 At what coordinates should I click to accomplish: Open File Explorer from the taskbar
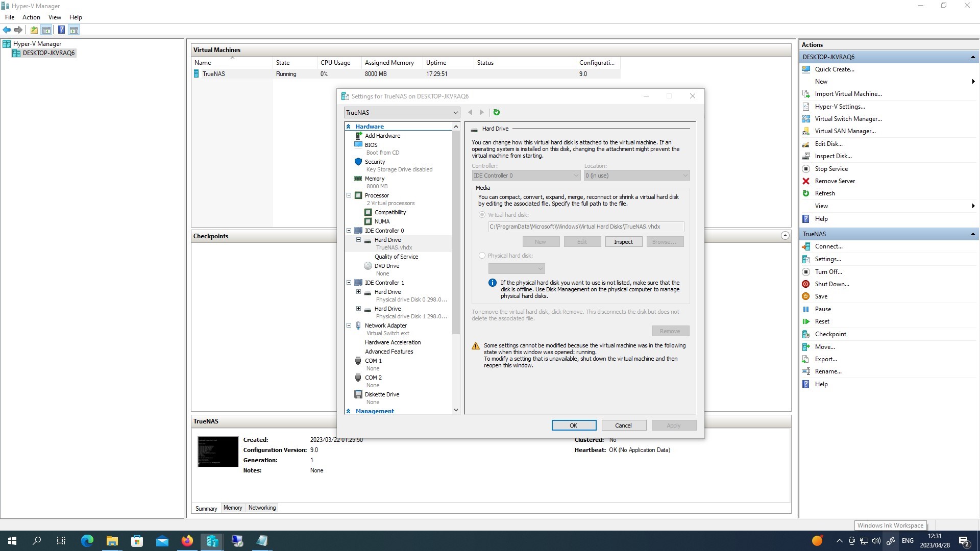[112, 541]
